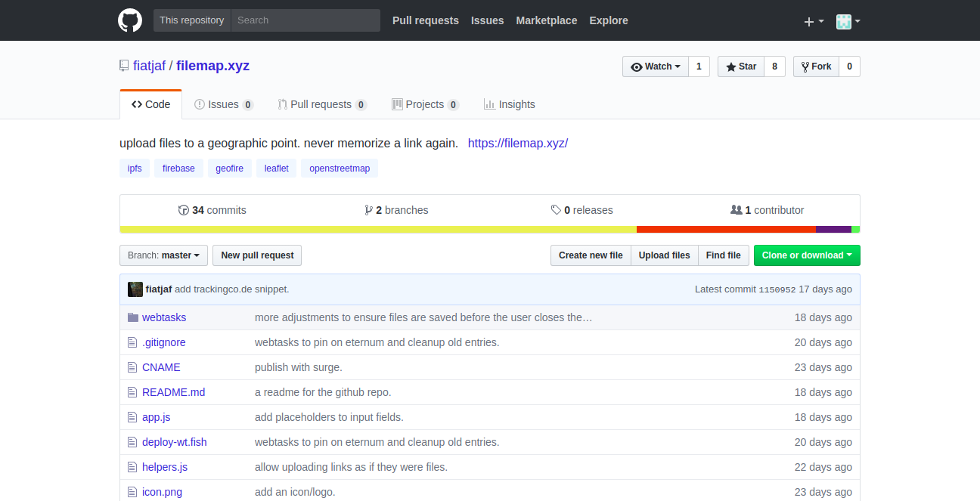Expand the Clone or download dropdown

pyautogui.click(x=807, y=255)
